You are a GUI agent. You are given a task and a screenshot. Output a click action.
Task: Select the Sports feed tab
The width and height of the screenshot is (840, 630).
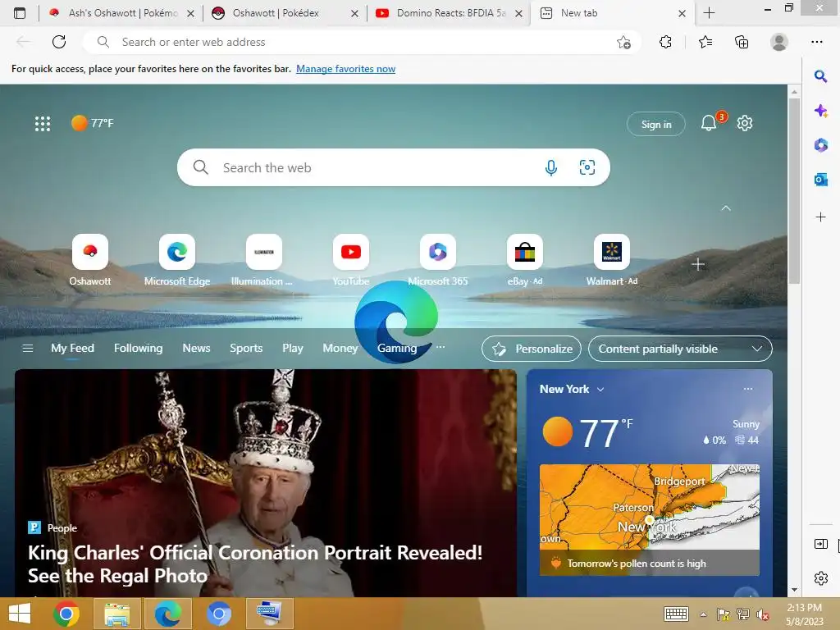[x=246, y=348]
